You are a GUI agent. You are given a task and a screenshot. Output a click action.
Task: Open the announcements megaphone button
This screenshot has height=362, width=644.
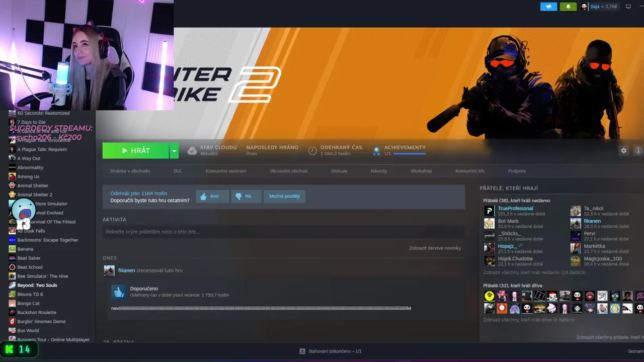(x=548, y=7)
